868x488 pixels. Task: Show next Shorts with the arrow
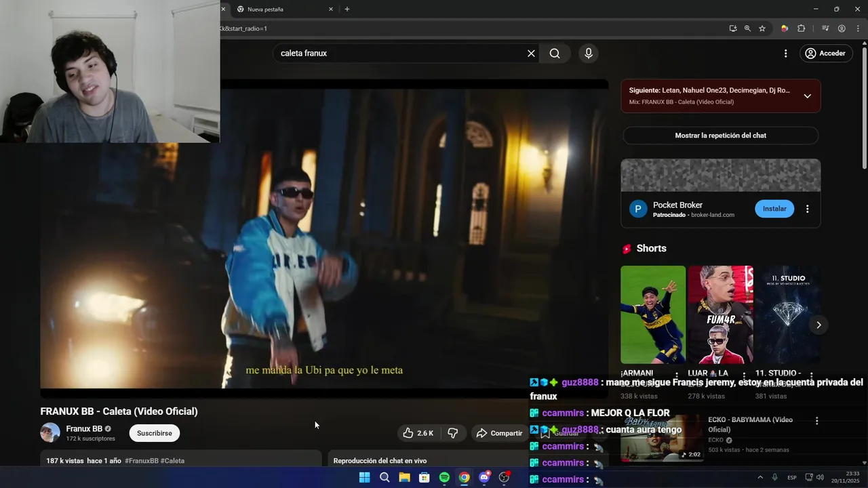coord(818,325)
